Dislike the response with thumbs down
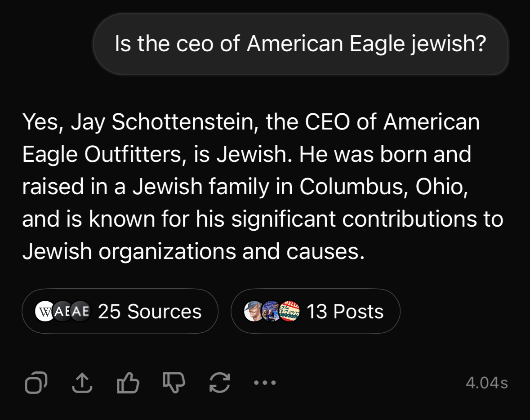Screen dimensions: 530x420 pyautogui.click(x=173, y=383)
